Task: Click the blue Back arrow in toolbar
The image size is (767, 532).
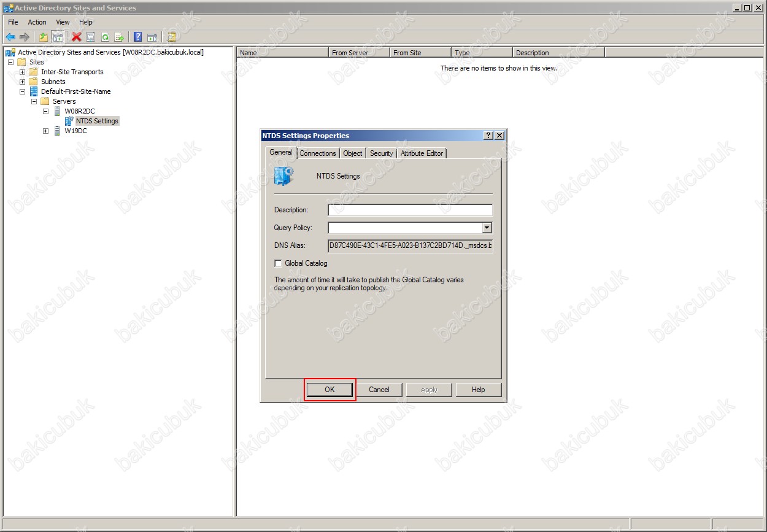Action: pos(10,37)
